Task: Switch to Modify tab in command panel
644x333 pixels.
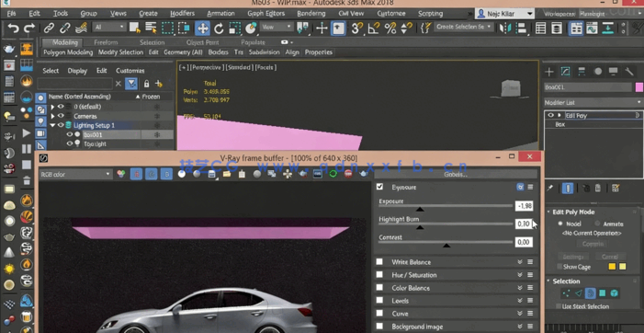Action: pos(565,72)
